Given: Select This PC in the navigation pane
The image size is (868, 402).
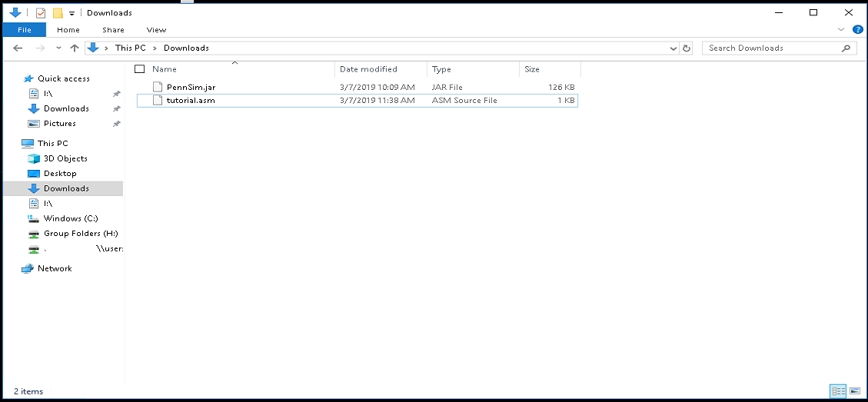Looking at the screenshot, I should (52, 144).
